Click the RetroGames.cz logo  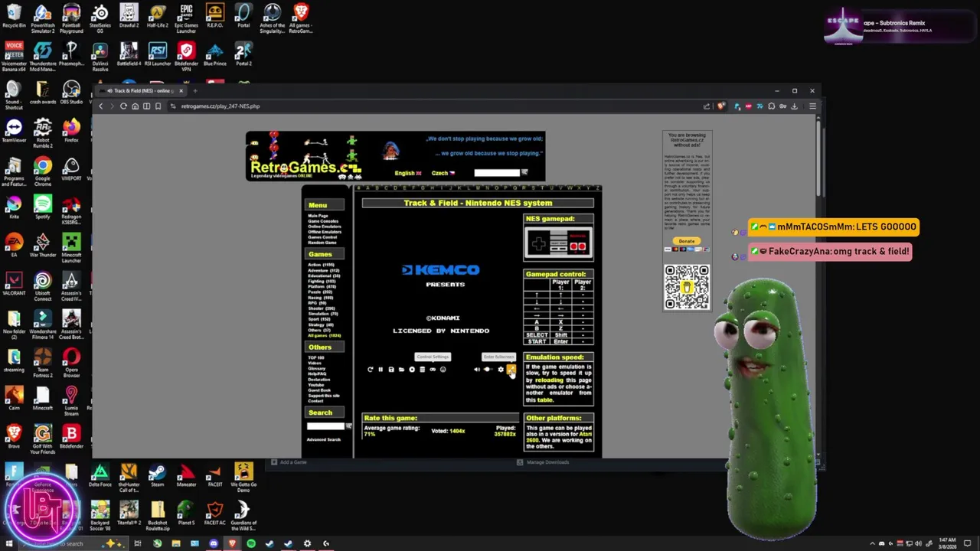click(x=305, y=167)
